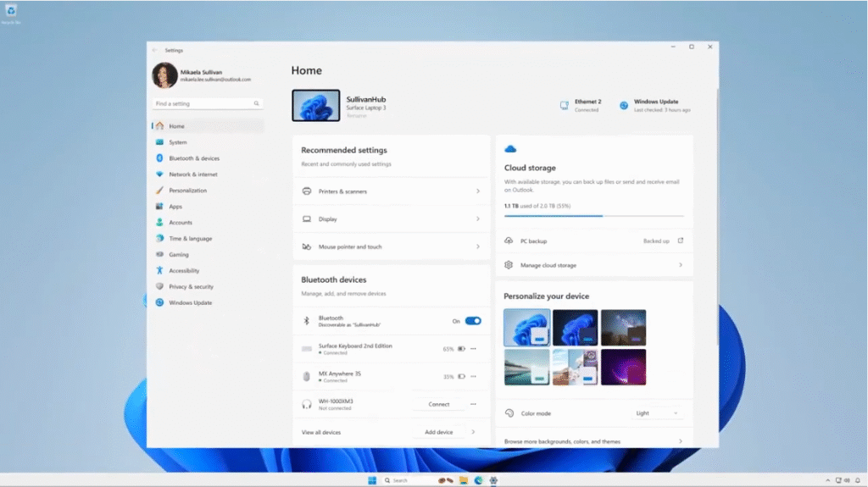Select the purple glow theme thumbnail
Image resolution: width=868 pixels, height=487 pixels.
pos(623,367)
